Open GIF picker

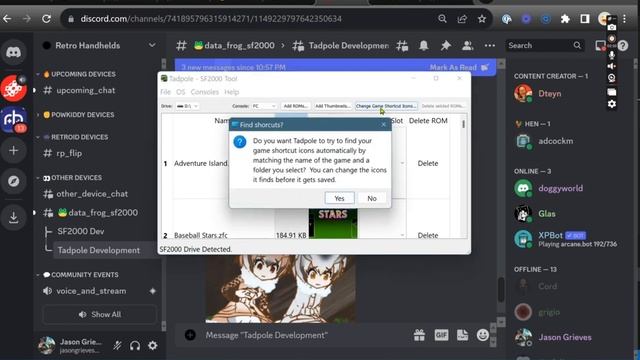point(441,335)
